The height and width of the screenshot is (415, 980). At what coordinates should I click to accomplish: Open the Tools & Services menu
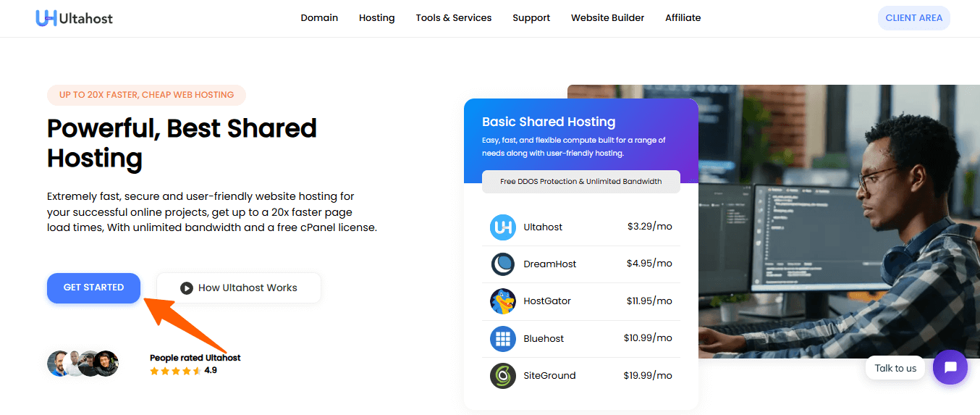click(x=454, y=18)
